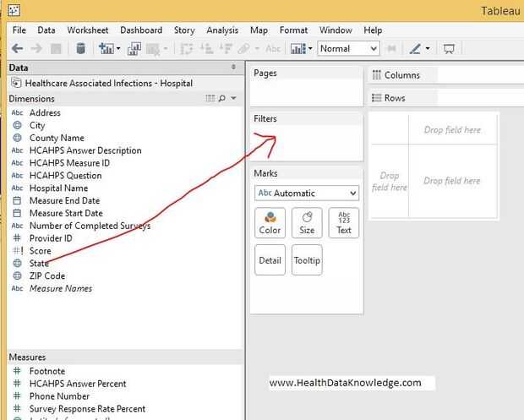Click the Show Me bar chart toolbar icon

point(298,49)
